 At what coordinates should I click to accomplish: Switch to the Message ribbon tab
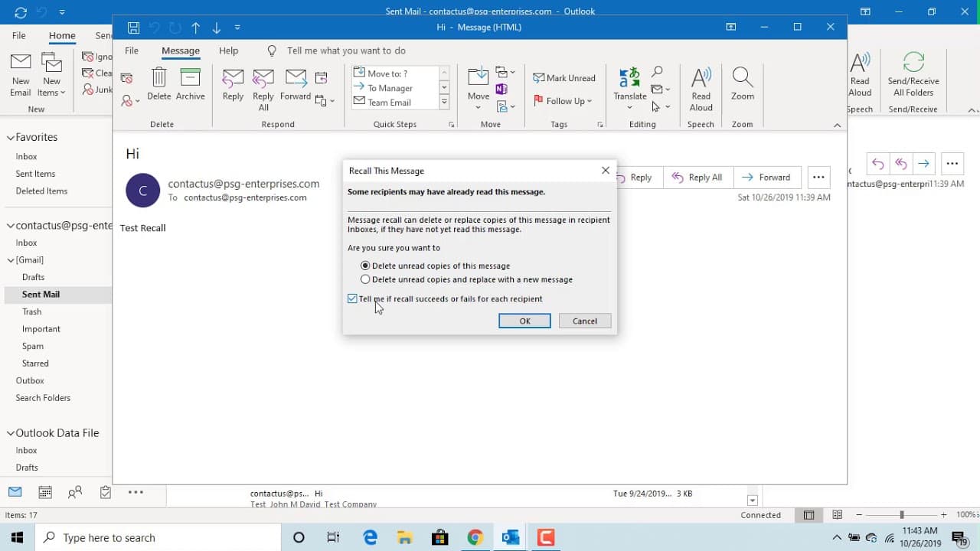(x=181, y=51)
